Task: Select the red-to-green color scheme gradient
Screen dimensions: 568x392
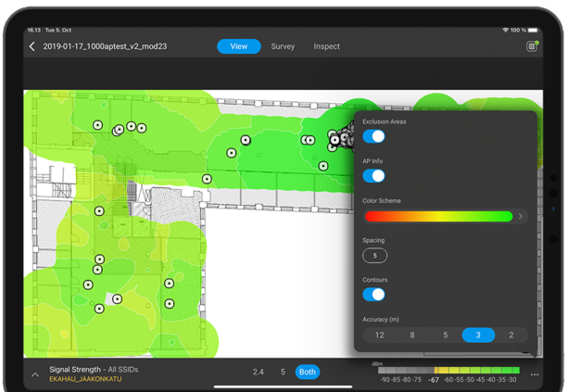Action: tap(439, 216)
